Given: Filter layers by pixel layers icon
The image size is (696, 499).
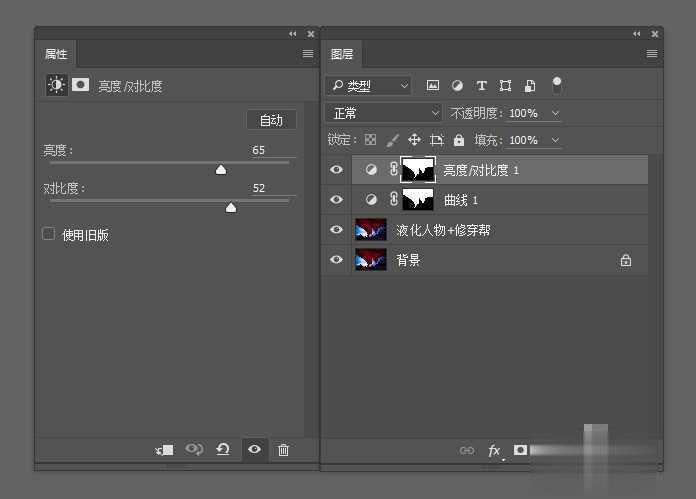Looking at the screenshot, I should pos(433,85).
